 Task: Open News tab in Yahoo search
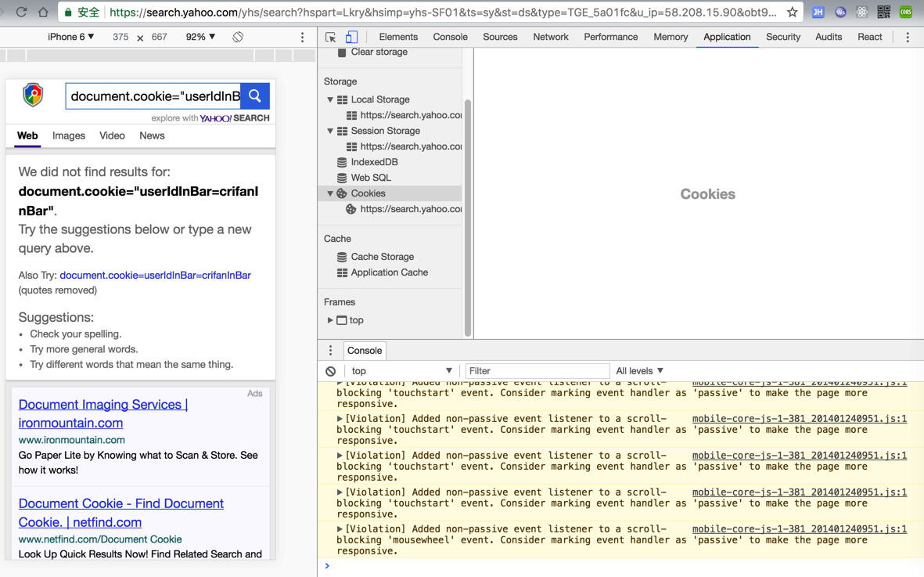[152, 135]
